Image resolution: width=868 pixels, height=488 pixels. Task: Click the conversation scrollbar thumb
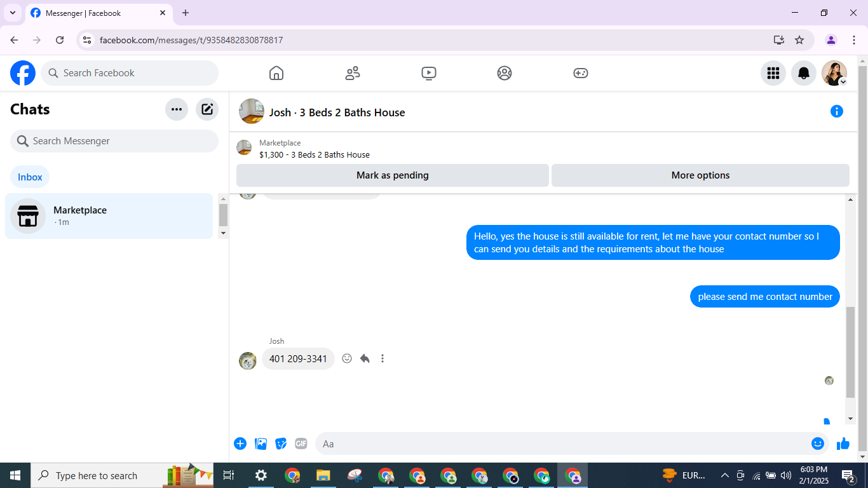[x=851, y=352]
